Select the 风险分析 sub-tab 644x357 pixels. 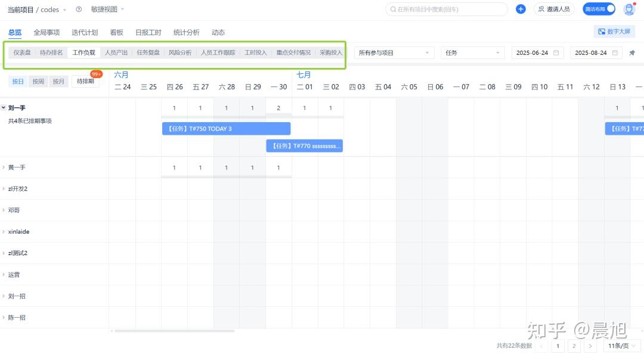coord(180,52)
